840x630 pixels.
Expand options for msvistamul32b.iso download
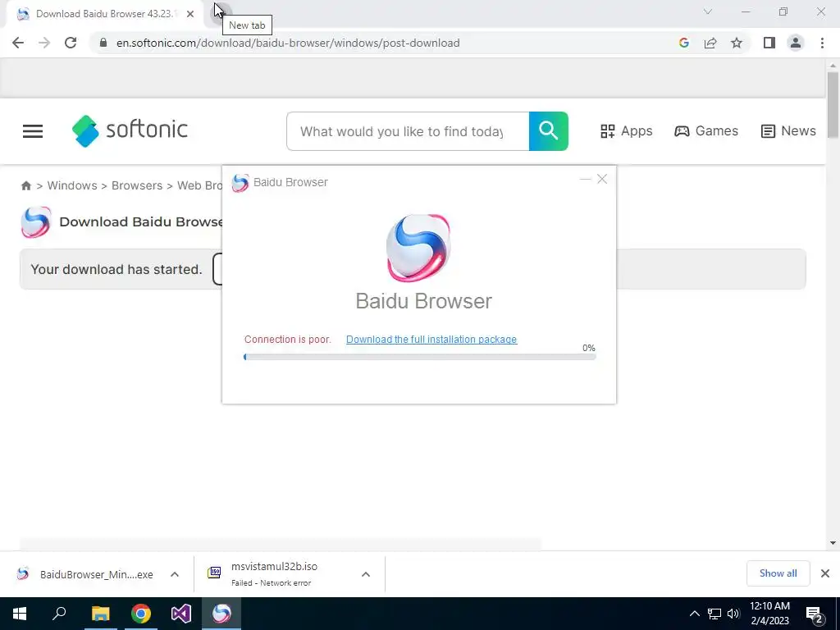point(366,574)
